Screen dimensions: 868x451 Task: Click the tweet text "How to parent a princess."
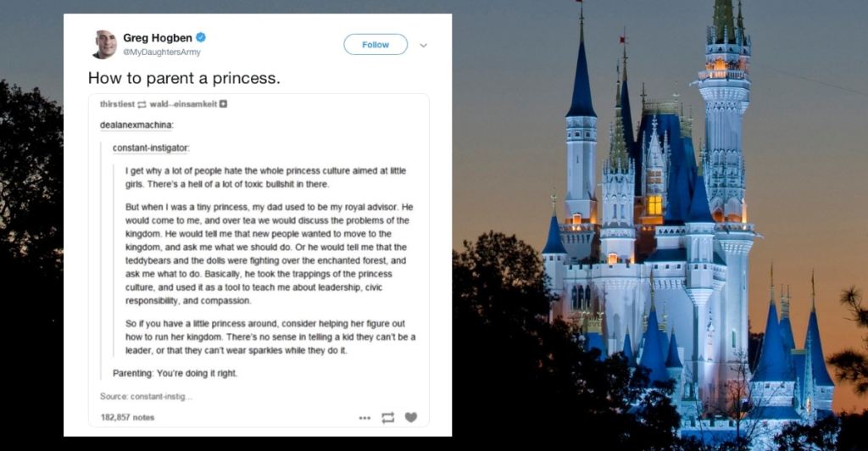click(x=184, y=78)
